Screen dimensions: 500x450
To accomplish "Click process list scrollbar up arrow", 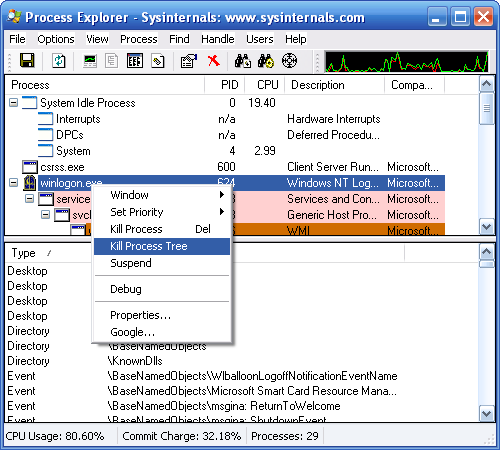I will 487,84.
